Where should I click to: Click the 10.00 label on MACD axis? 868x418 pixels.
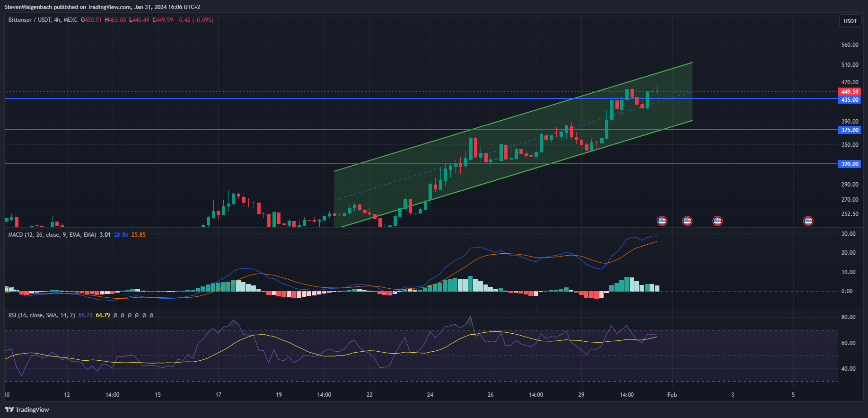848,272
